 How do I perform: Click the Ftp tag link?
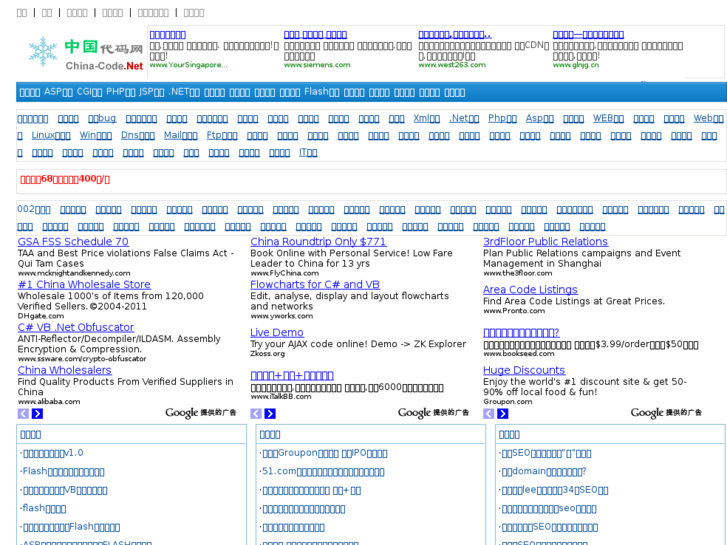point(222,135)
